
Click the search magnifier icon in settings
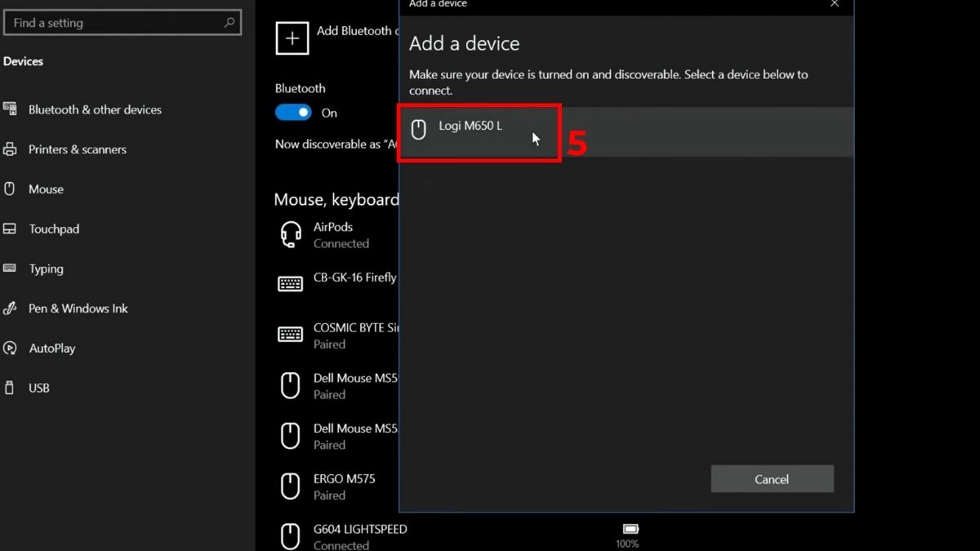coord(229,23)
